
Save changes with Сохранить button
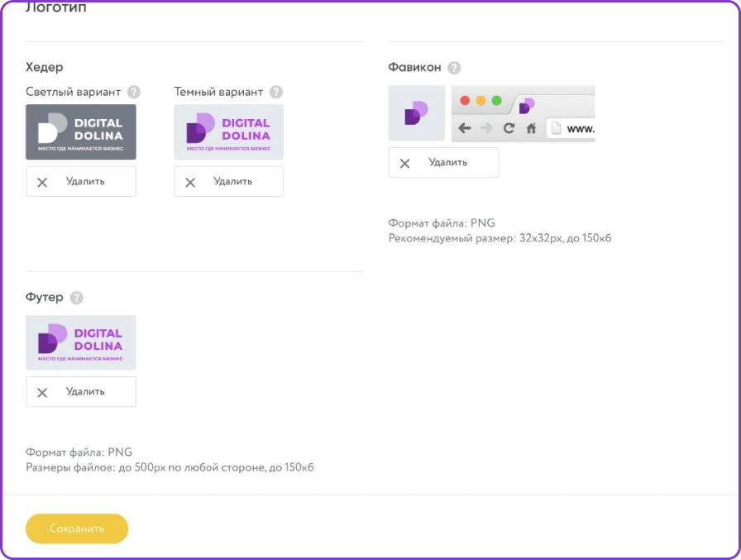coord(77,529)
